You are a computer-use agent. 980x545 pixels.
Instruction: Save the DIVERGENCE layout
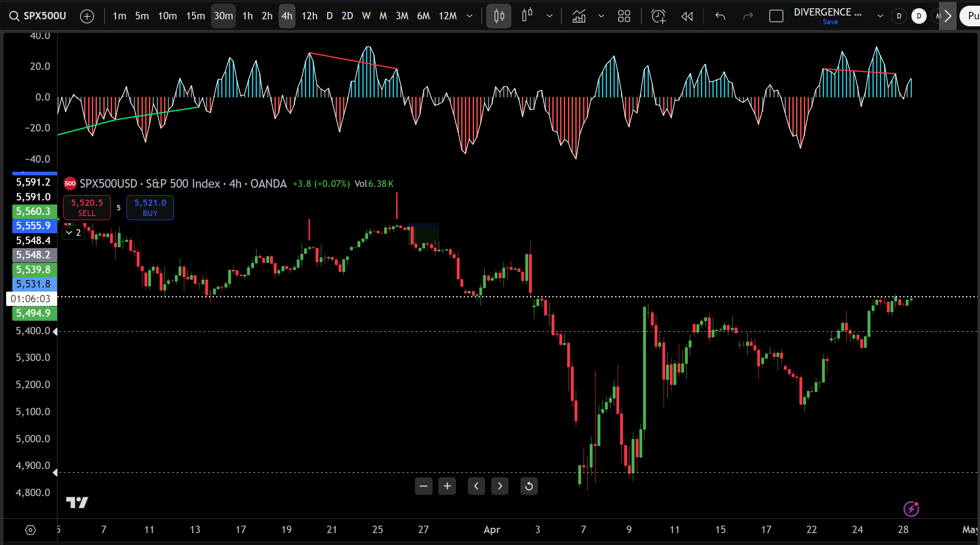pyautogui.click(x=830, y=22)
